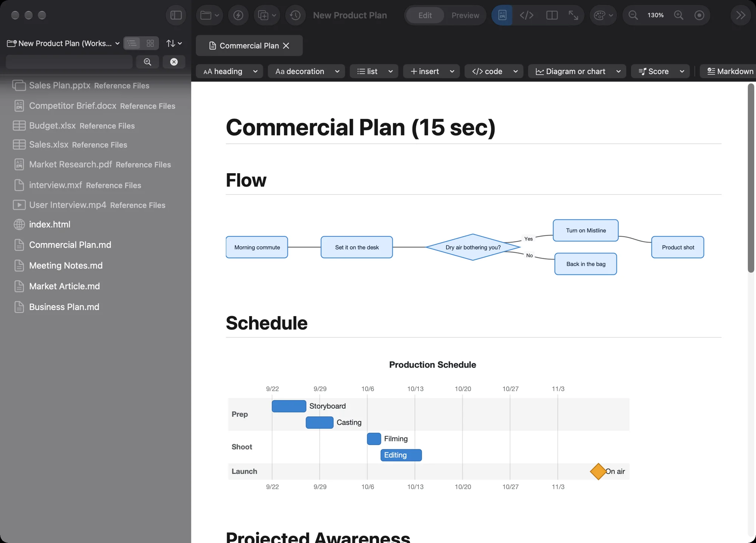
Task: Open the Diagram or chart dropdown
Action: pyautogui.click(x=577, y=71)
